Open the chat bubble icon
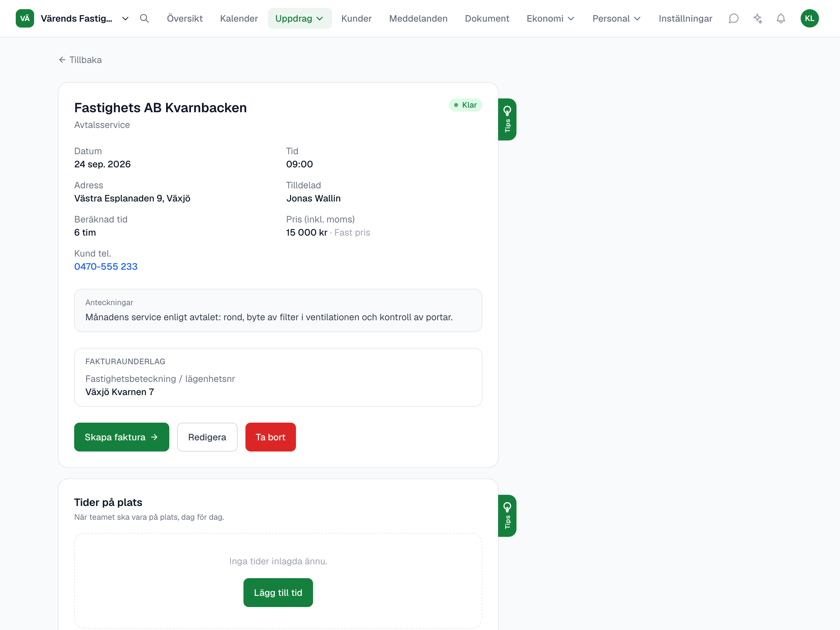Viewport: 840px width, 630px height. coord(734,18)
